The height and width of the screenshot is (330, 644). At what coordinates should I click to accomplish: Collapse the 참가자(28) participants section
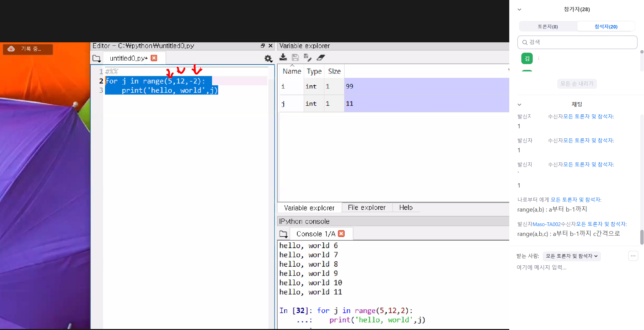click(519, 9)
